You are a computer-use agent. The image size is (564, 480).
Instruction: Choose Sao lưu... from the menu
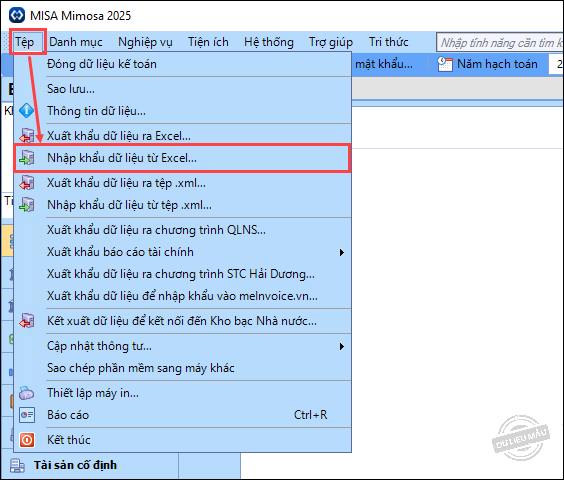click(182, 89)
